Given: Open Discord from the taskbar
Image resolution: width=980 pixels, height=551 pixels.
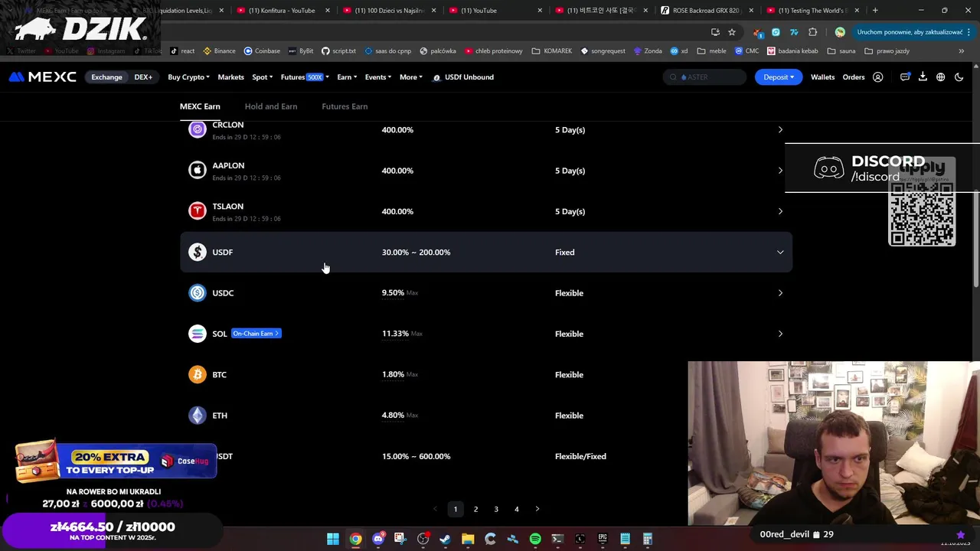Looking at the screenshot, I should point(378,539).
